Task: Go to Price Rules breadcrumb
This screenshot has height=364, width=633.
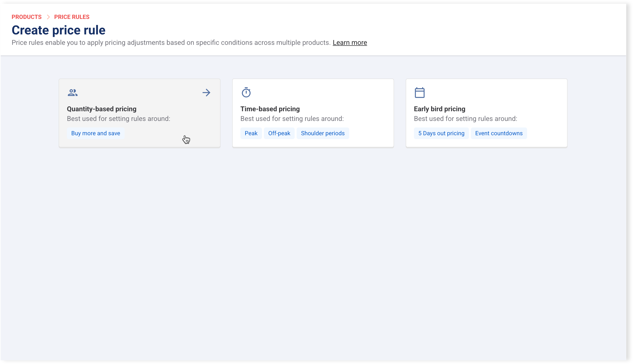Action: pos(72,17)
